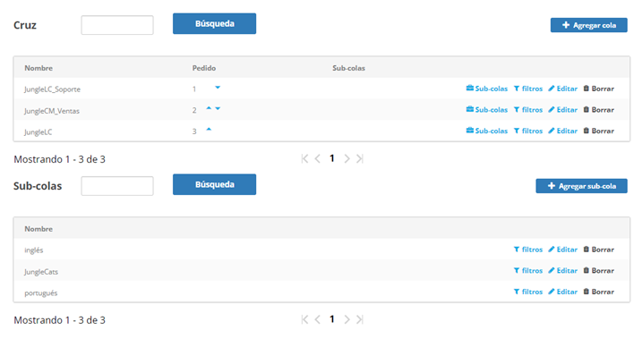This screenshot has width=642, height=364.
Task: Click the Pedido column header
Action: (x=204, y=68)
